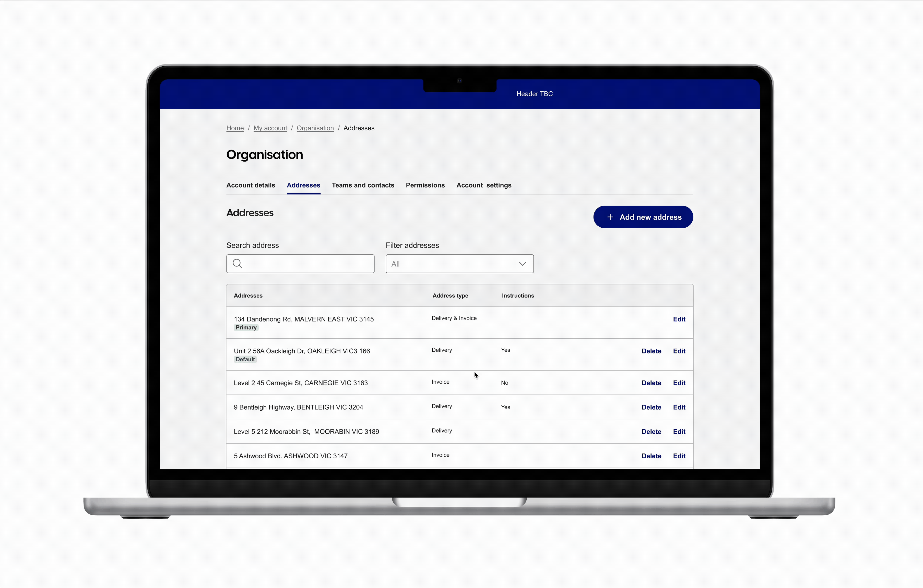
Task: Select the Addresses tab
Action: [303, 185]
